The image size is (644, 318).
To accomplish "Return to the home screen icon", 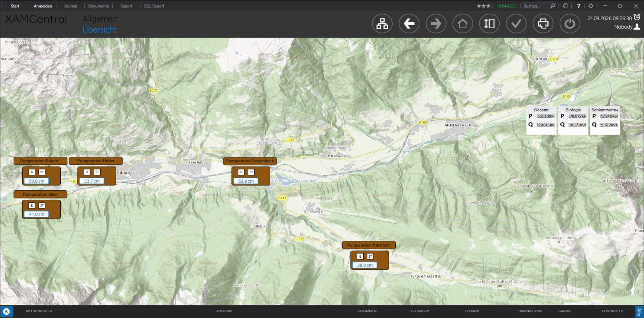I will [463, 24].
